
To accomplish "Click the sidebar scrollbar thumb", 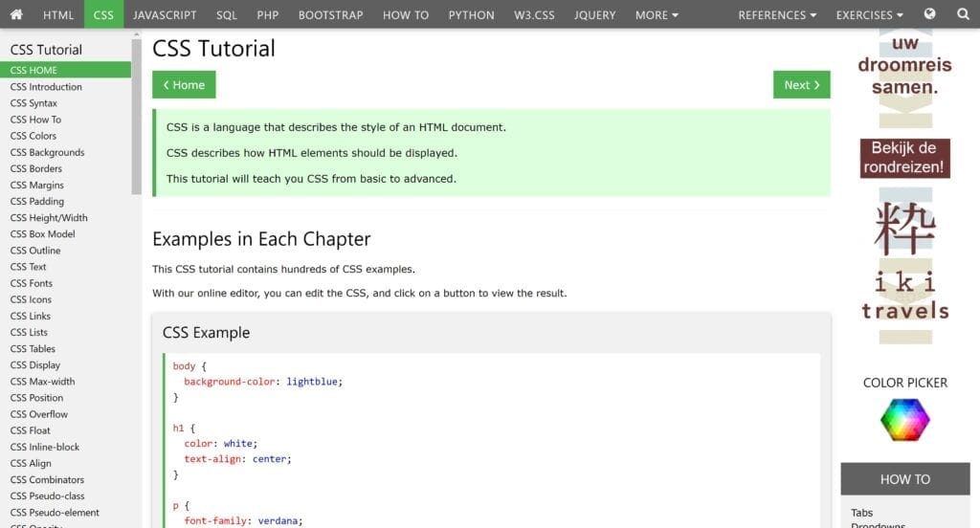I will [x=136, y=117].
